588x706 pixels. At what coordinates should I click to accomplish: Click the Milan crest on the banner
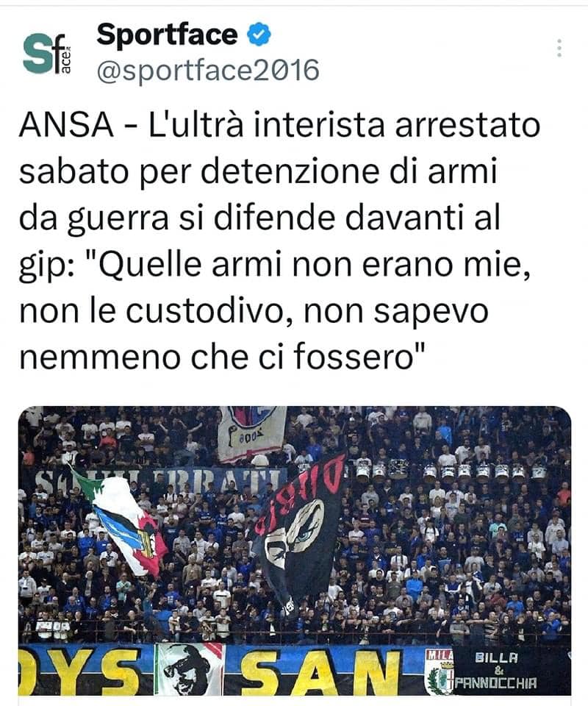coord(439,671)
